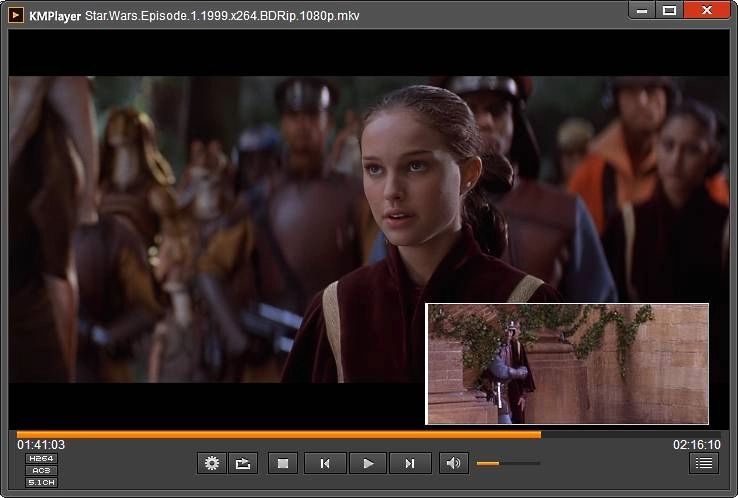
Task: Click the 5.1CH channel badge
Action: [x=41, y=482]
